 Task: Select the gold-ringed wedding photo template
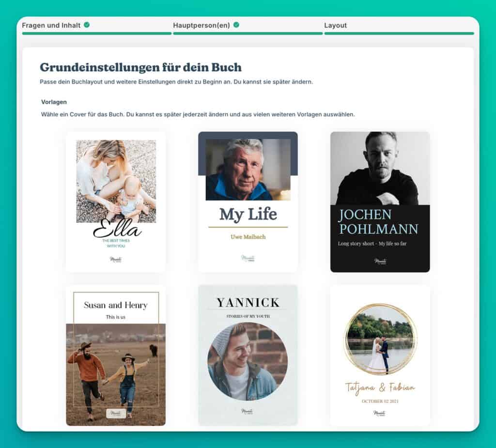pos(380,339)
